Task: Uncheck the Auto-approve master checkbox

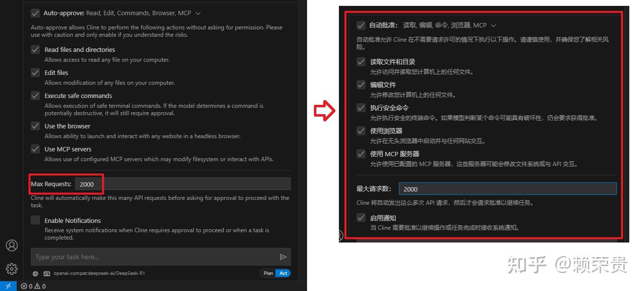Action: (35, 13)
